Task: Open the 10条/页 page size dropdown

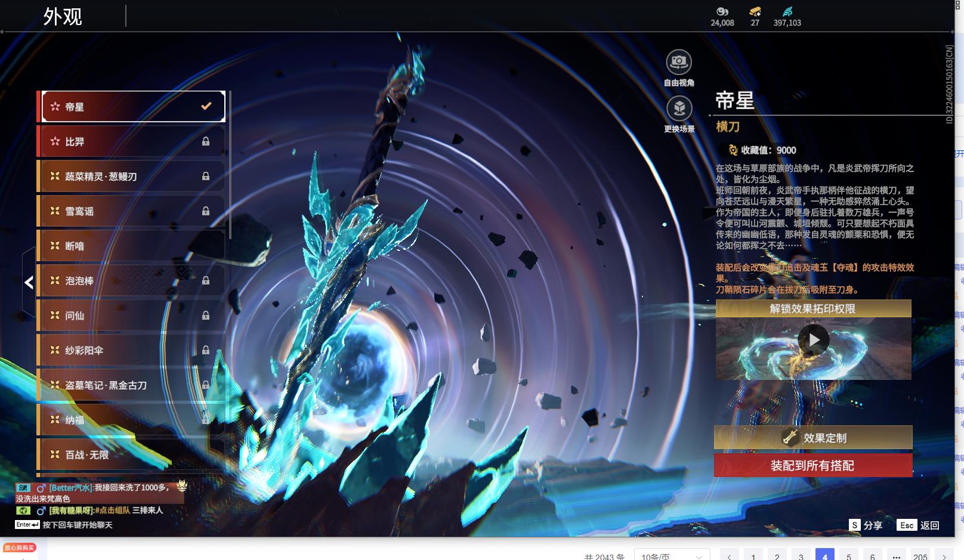Action: (x=672, y=556)
